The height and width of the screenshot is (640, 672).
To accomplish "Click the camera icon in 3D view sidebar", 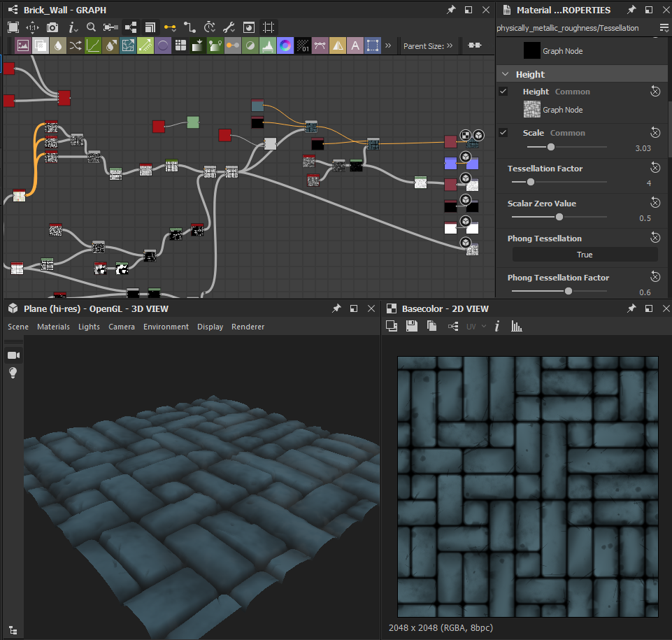I will 13,355.
